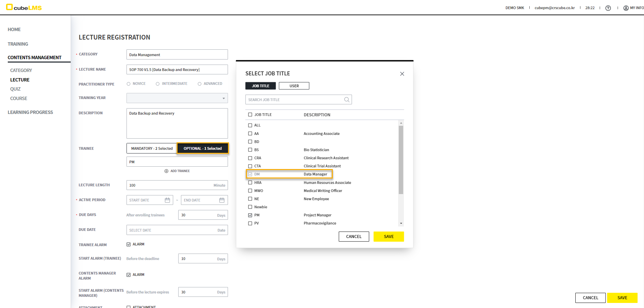Select the Intermediate practitioner type radio

[x=158, y=84]
